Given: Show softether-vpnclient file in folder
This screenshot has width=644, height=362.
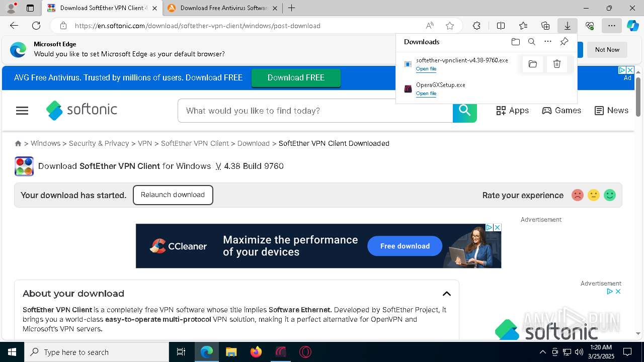Looking at the screenshot, I should [x=533, y=64].
